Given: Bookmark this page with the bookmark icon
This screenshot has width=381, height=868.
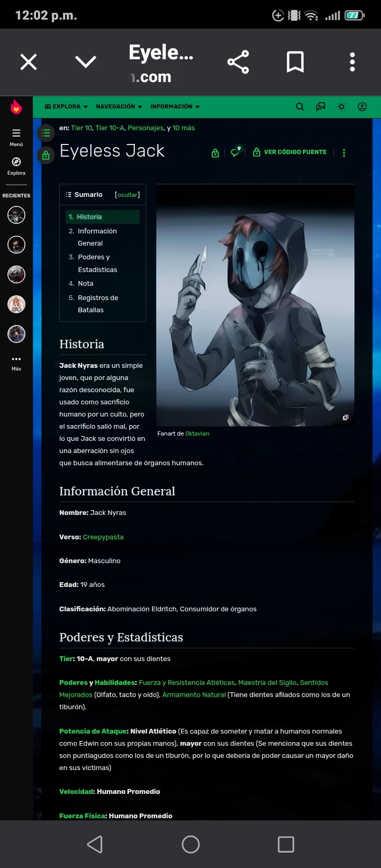Looking at the screenshot, I should [x=295, y=62].
